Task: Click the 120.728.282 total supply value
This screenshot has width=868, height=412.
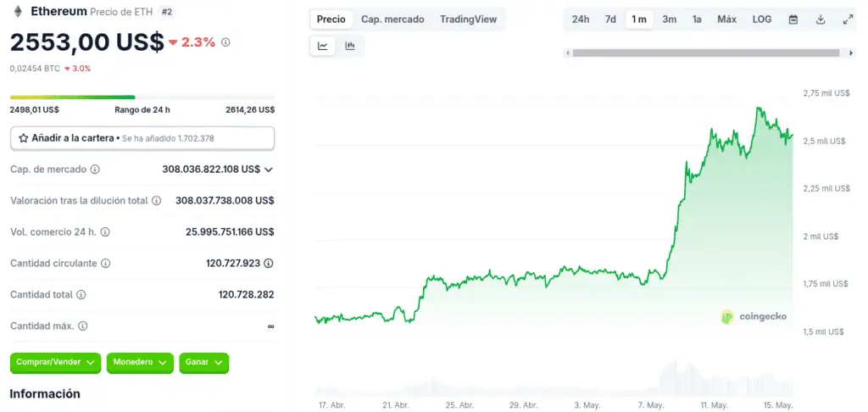Action: (x=247, y=295)
